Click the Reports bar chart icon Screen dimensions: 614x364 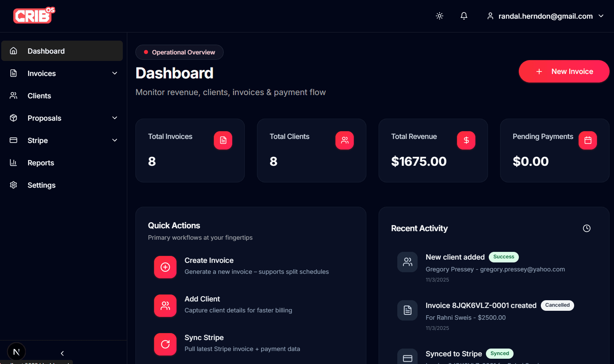13,162
